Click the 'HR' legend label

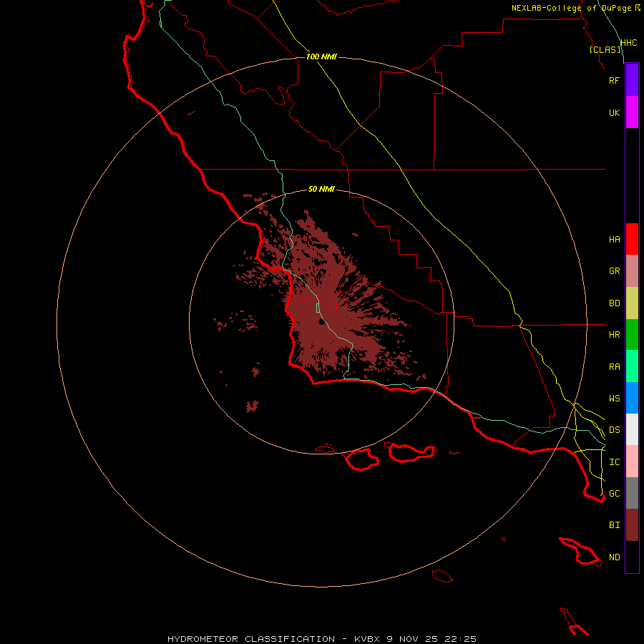614,335
